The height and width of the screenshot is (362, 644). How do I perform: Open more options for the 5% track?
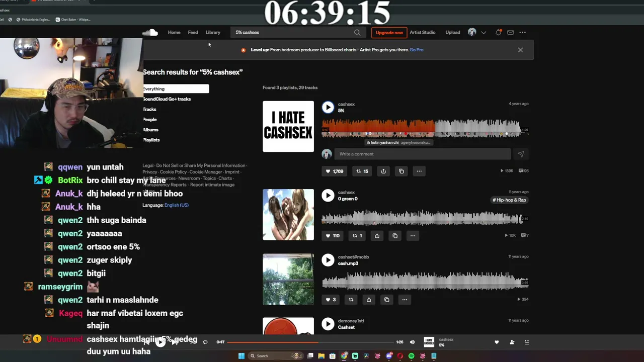(419, 171)
